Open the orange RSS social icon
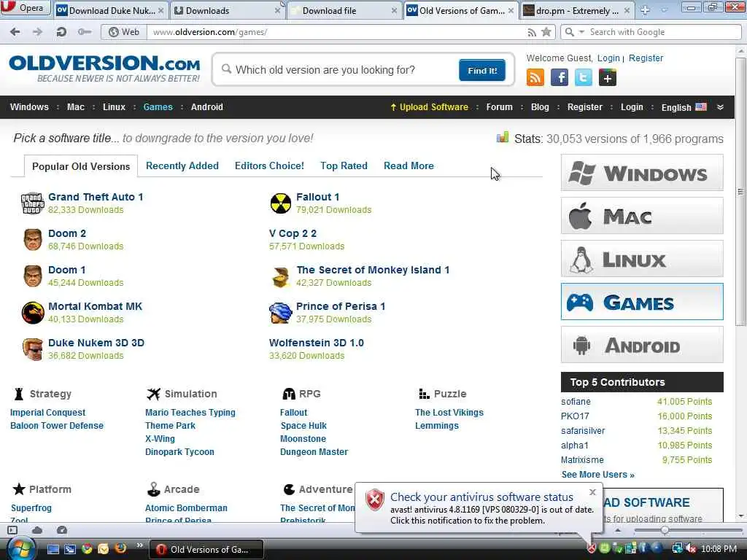The image size is (747, 560). pos(535,77)
